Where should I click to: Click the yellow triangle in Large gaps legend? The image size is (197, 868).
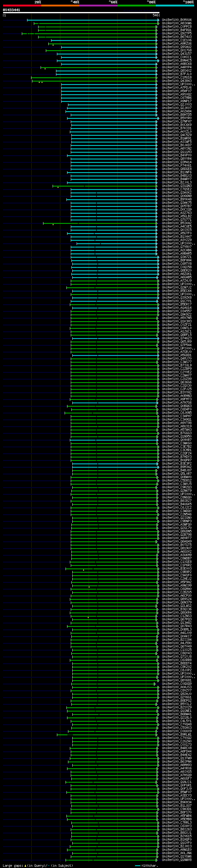(x=25, y=865)
